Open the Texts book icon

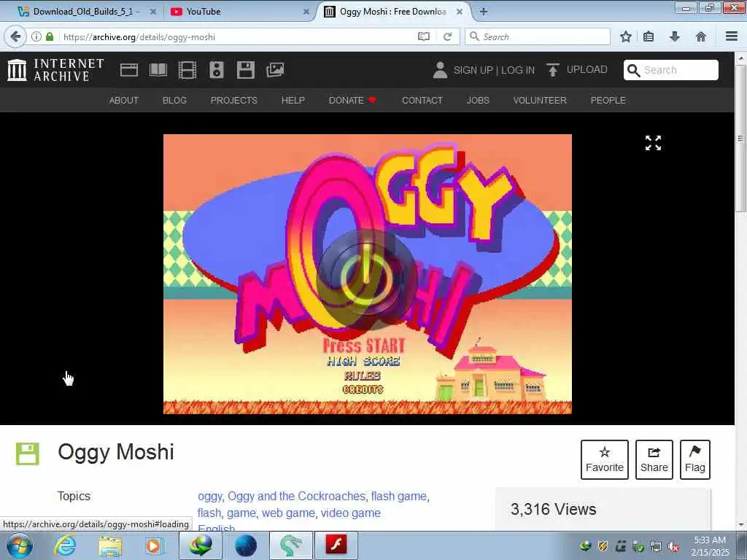tap(158, 70)
